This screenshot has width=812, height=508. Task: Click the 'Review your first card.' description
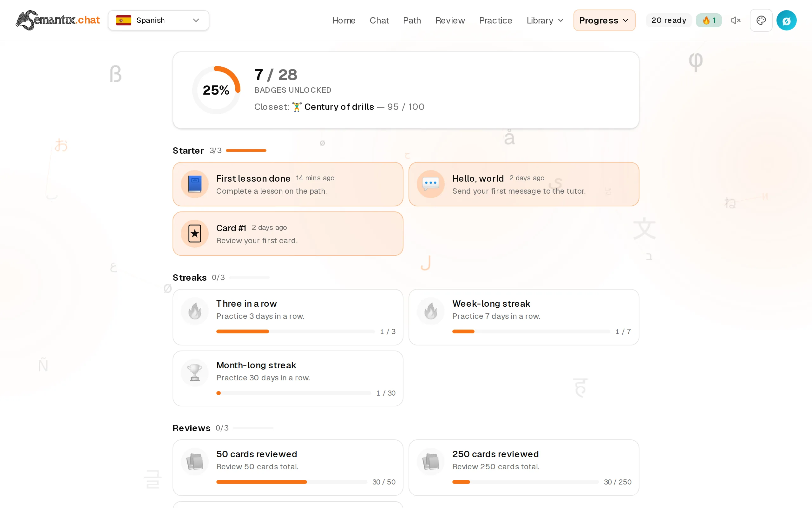(257, 241)
